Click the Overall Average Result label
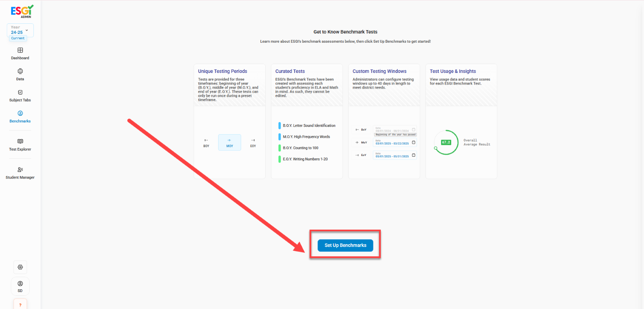The image size is (644, 309). 477,143
